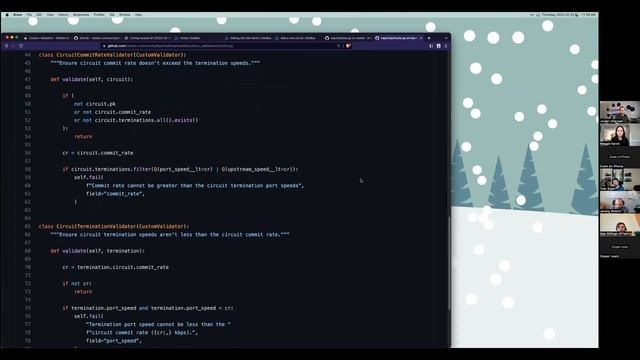Open the Brave main menu icon
Screen dimensions: 640x360
(446, 46)
